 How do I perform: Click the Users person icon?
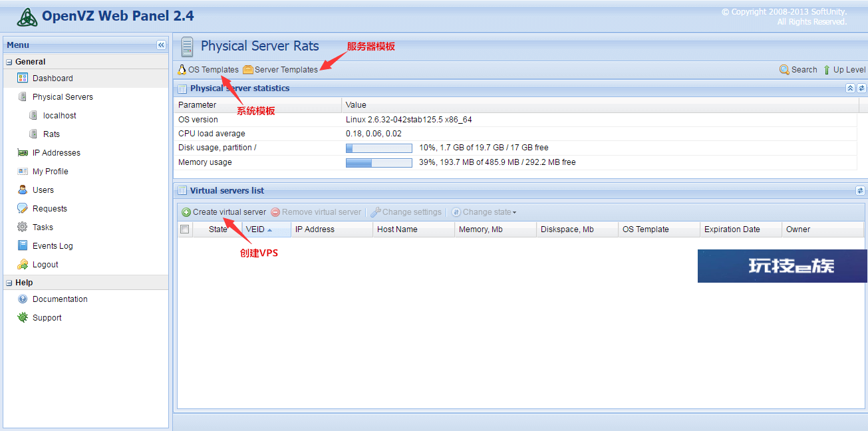(23, 190)
